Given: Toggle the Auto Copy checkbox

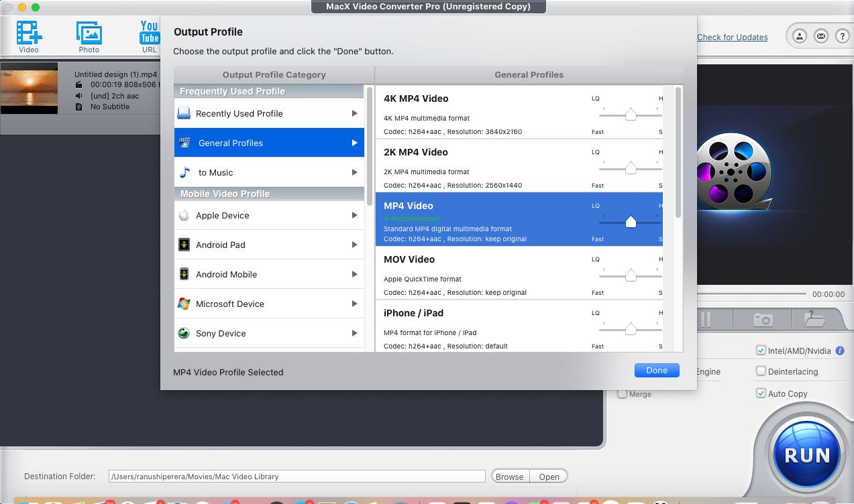Looking at the screenshot, I should (761, 393).
